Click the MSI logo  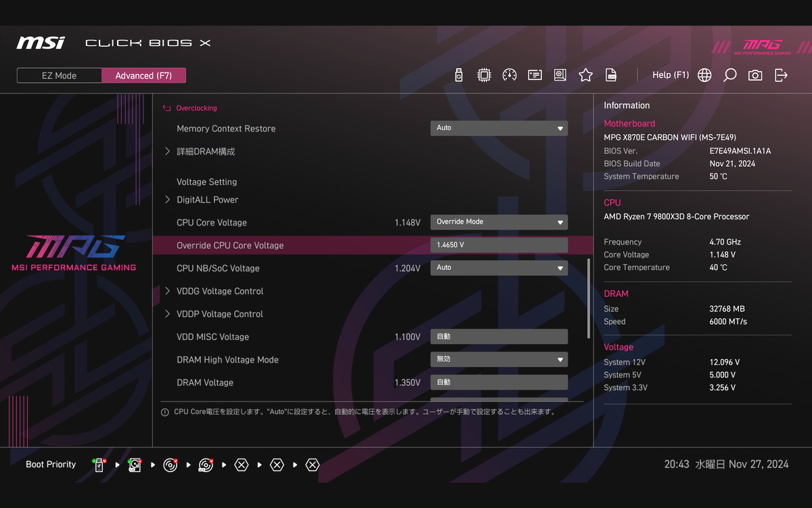point(41,43)
